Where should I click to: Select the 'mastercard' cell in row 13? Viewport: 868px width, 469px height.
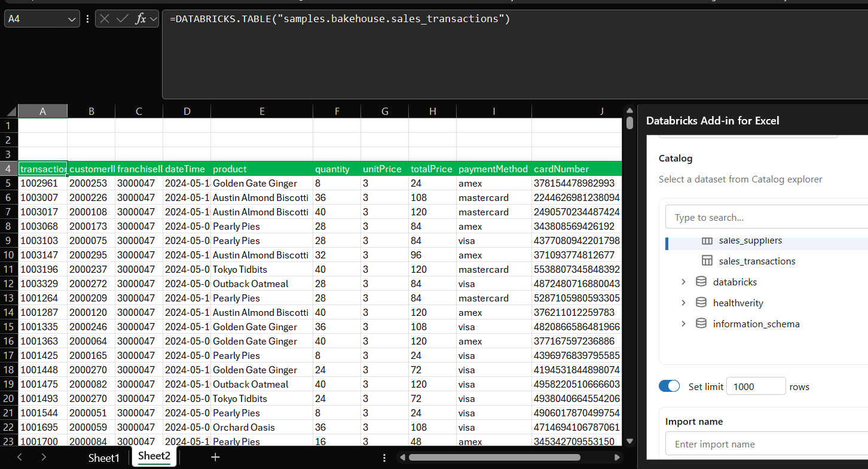pos(494,298)
